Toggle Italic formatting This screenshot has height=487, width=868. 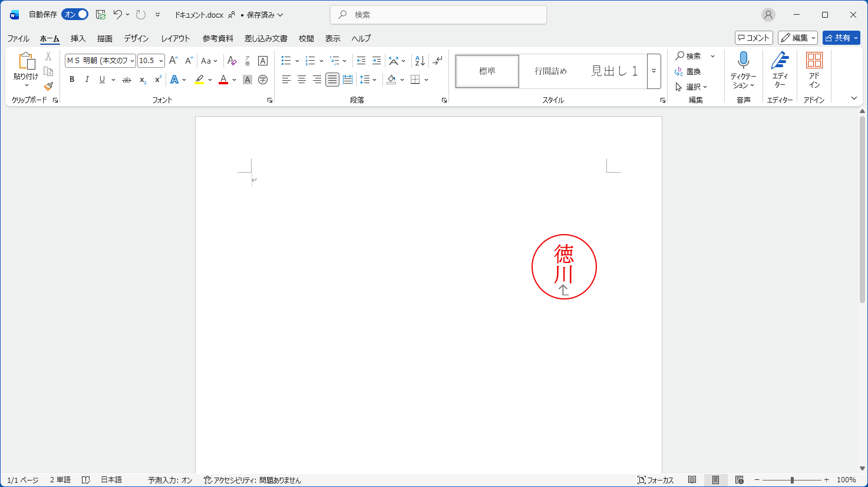pyautogui.click(x=87, y=80)
